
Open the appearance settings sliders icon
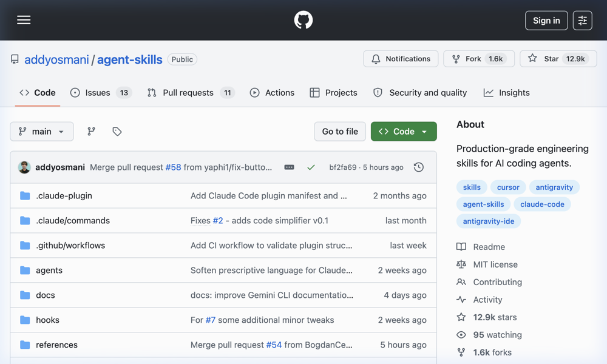coord(582,20)
